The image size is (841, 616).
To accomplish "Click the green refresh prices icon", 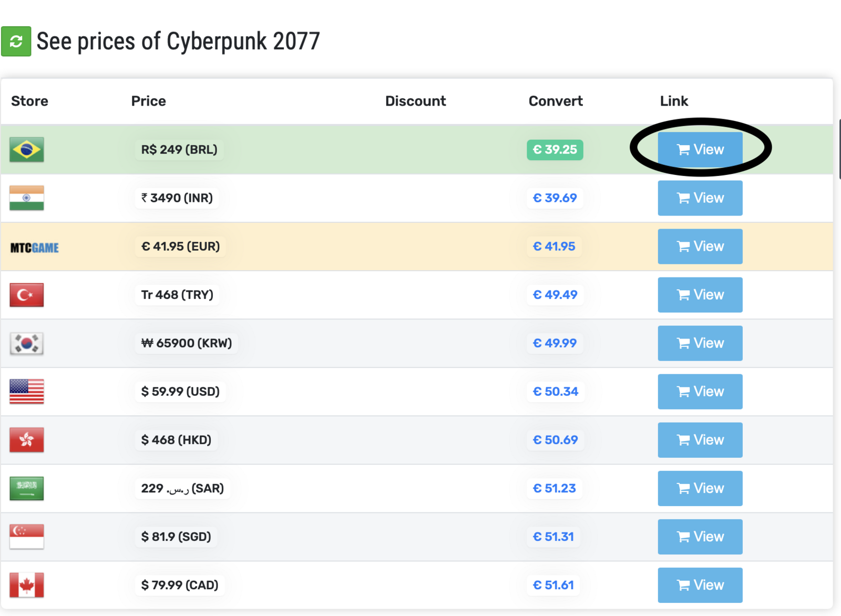I will pos(16,42).
